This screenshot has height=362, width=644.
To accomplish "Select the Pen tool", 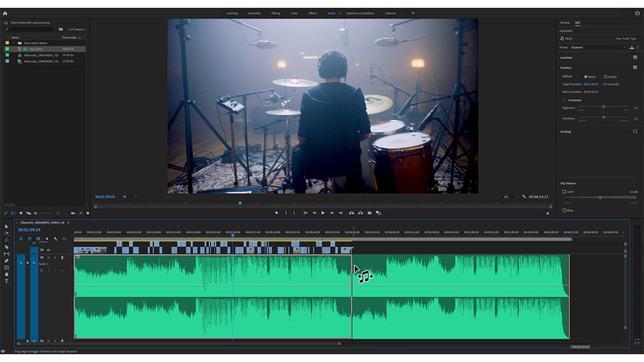I will click(6, 261).
